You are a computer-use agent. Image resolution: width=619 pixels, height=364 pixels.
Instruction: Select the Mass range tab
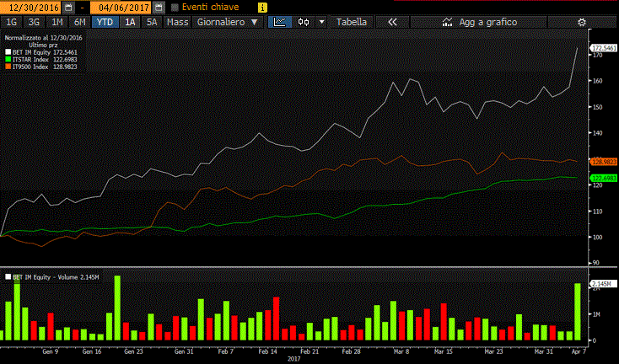point(177,22)
